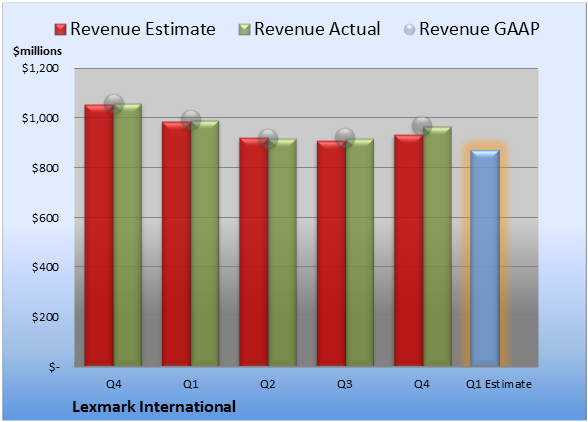The height and width of the screenshot is (422, 588).
Task: Click the '$millions' axis unit label
Action: tap(37, 51)
